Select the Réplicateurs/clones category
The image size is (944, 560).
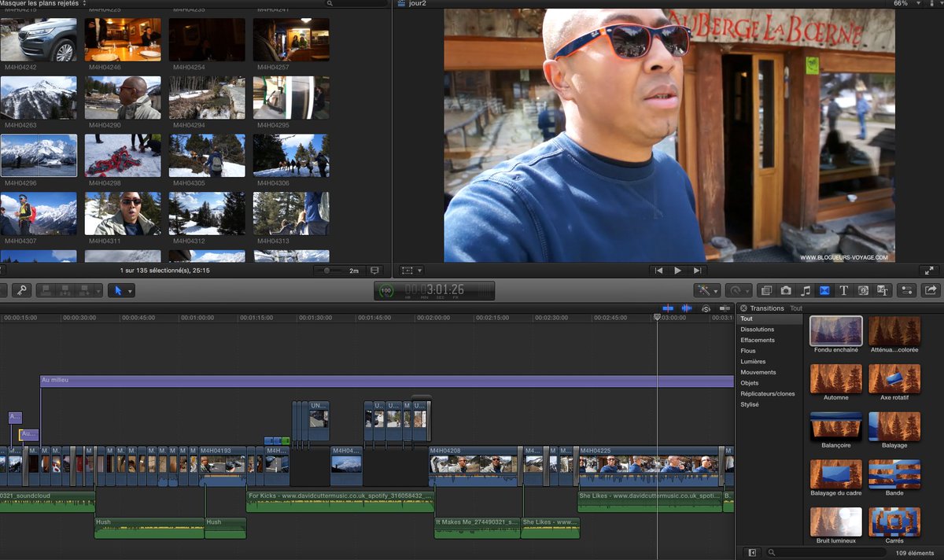pyautogui.click(x=769, y=393)
